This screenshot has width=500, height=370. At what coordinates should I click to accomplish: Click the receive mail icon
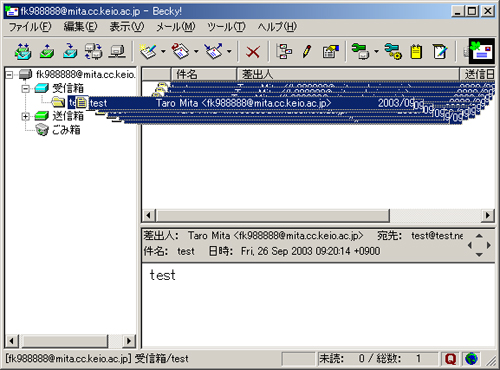coord(70,51)
